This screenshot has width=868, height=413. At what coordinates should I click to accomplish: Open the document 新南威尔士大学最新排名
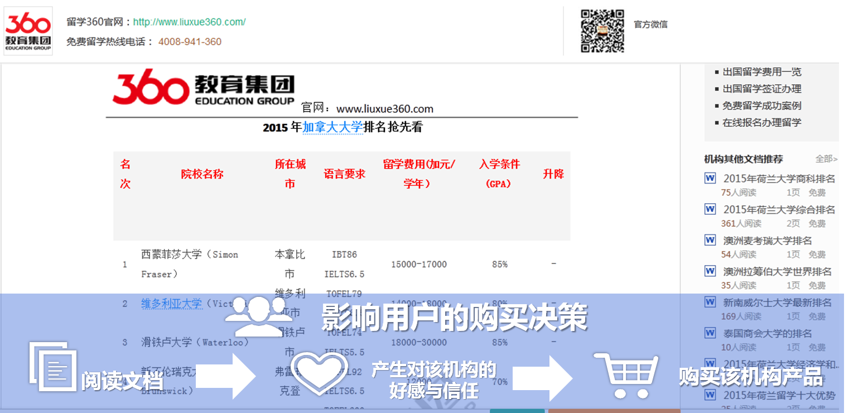pyautogui.click(x=778, y=302)
